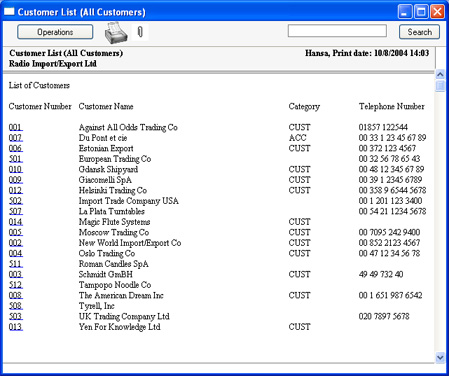This screenshot has height=376, width=449.
Task: Select the name Du Pont et cie
Action: pyautogui.click(x=103, y=138)
